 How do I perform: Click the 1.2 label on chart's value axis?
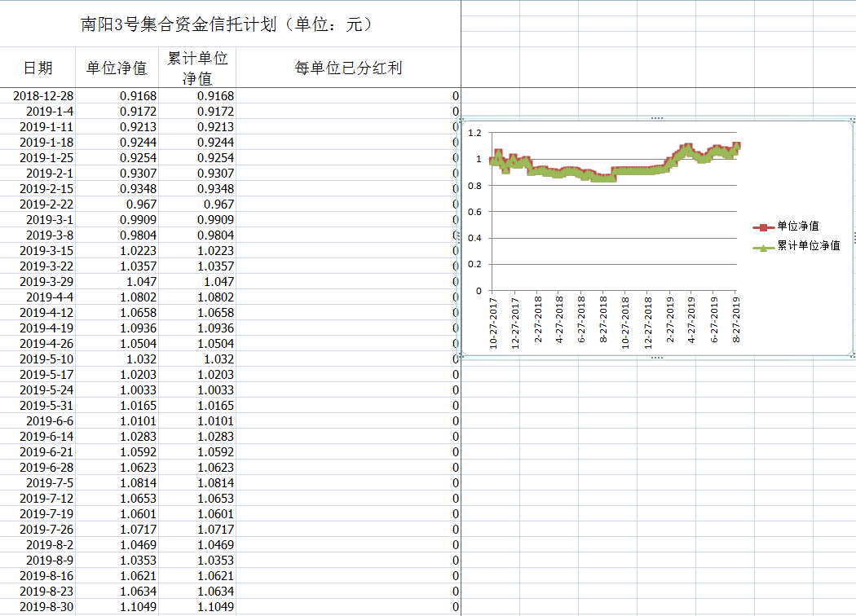(475, 133)
